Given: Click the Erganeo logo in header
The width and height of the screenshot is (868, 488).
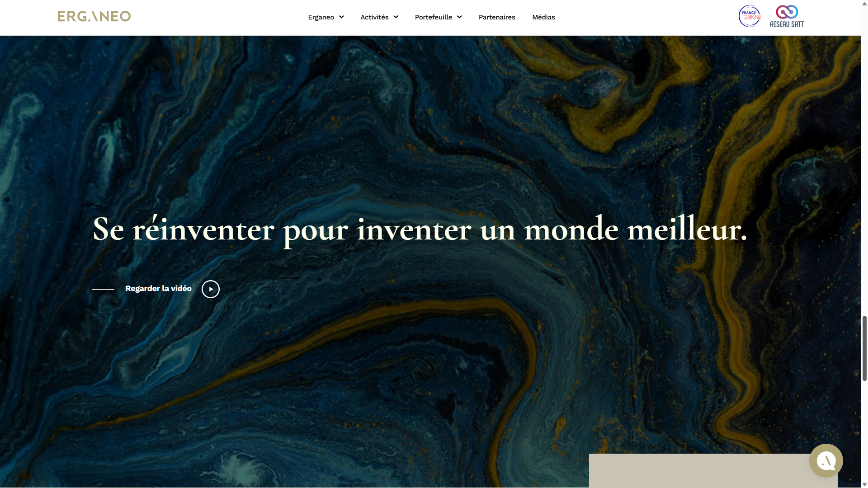Looking at the screenshot, I should click(x=94, y=16).
